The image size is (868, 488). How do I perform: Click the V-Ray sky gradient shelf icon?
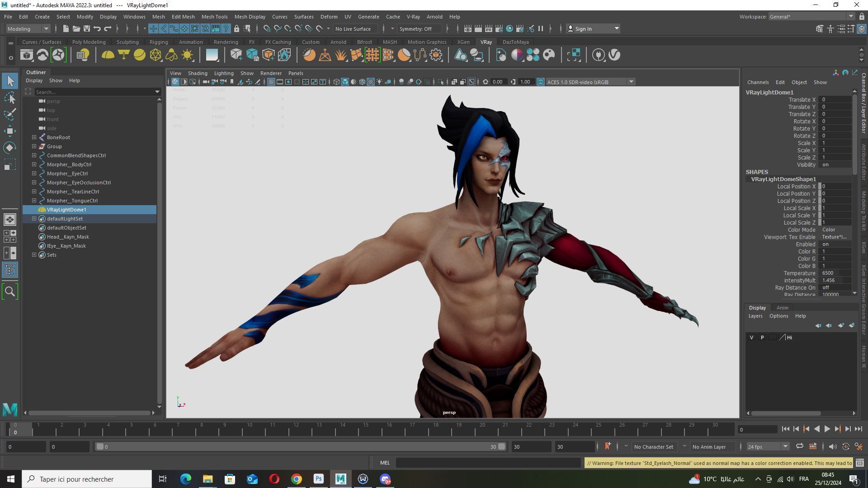click(x=212, y=55)
